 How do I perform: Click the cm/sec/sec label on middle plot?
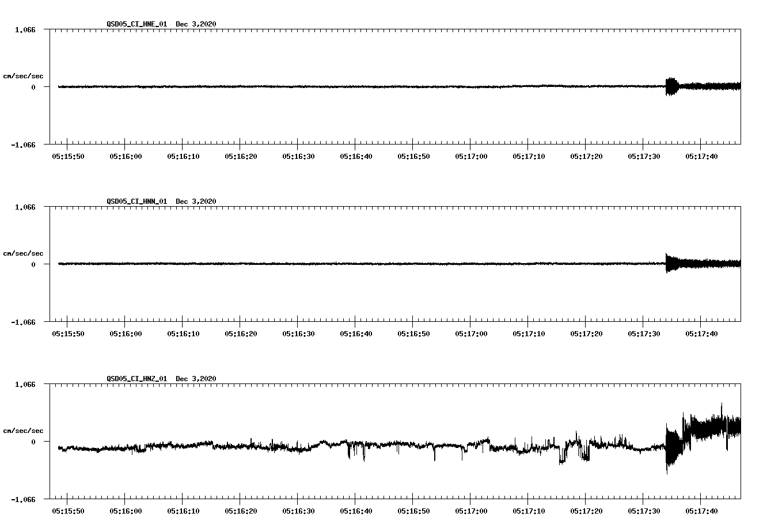23,253
